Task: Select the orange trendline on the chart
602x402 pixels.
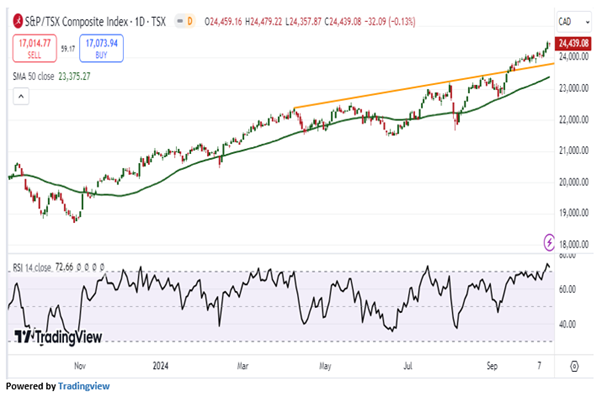Action: (x=422, y=86)
